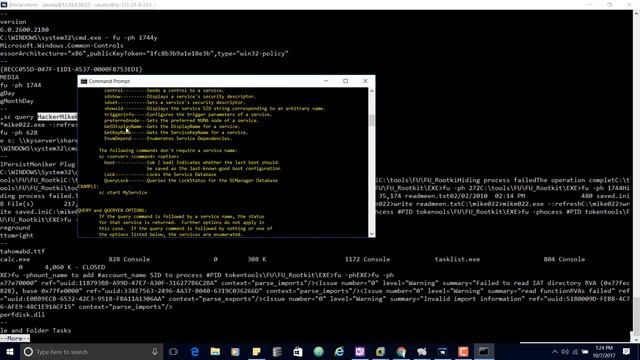Click the main terminal scrollbar up arrow
The width and height of the screenshot is (640, 360).
tap(636, 13)
